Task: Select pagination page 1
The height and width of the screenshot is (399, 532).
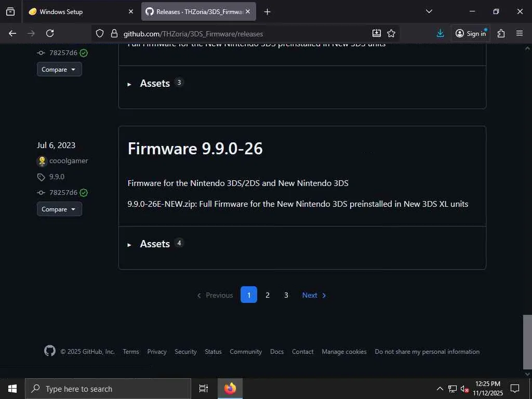Action: pyautogui.click(x=249, y=295)
